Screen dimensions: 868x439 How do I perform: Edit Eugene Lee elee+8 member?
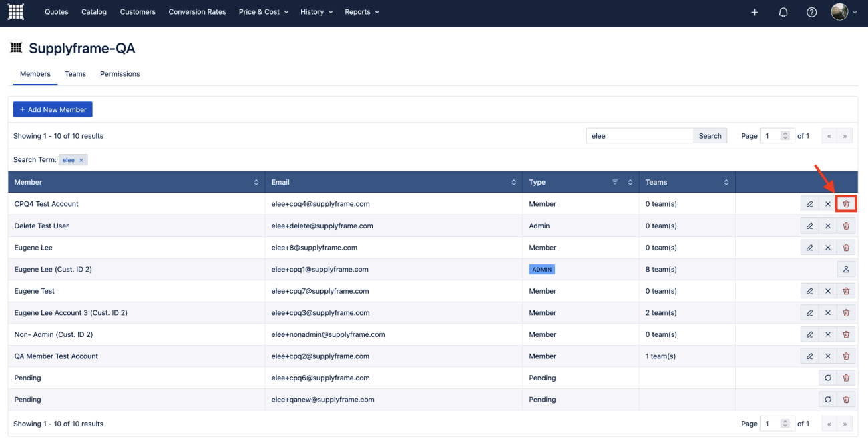tap(810, 248)
